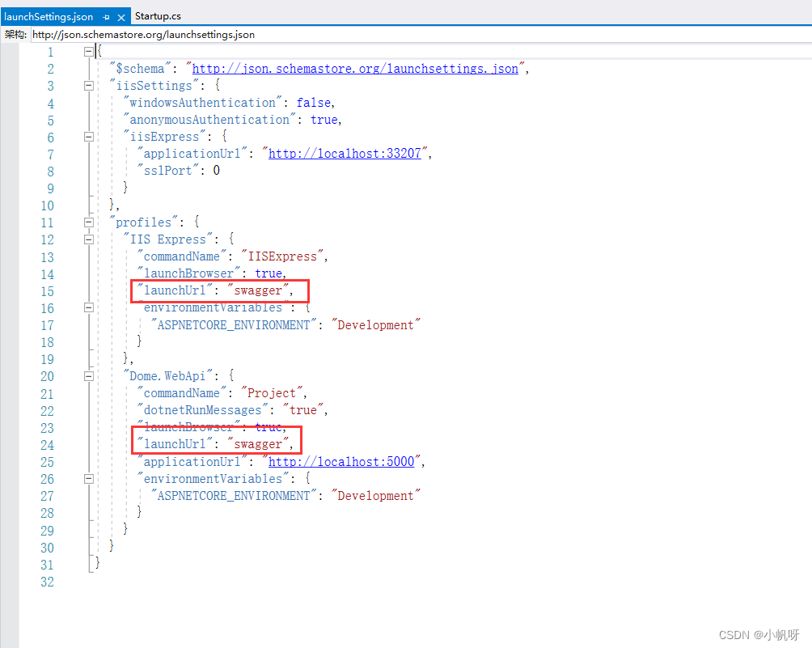Collapse the IIS Express profile block

click(89, 239)
